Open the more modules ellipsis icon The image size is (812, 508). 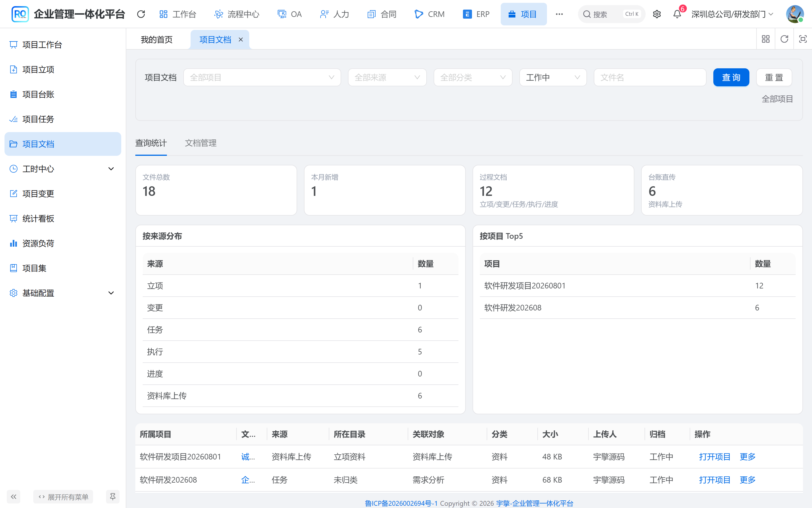coord(559,14)
